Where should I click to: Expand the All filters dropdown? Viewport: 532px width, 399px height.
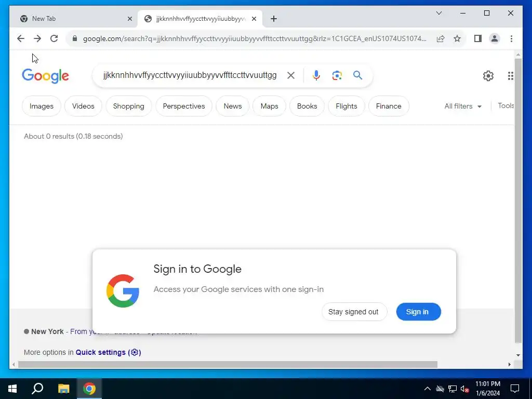pyautogui.click(x=463, y=106)
